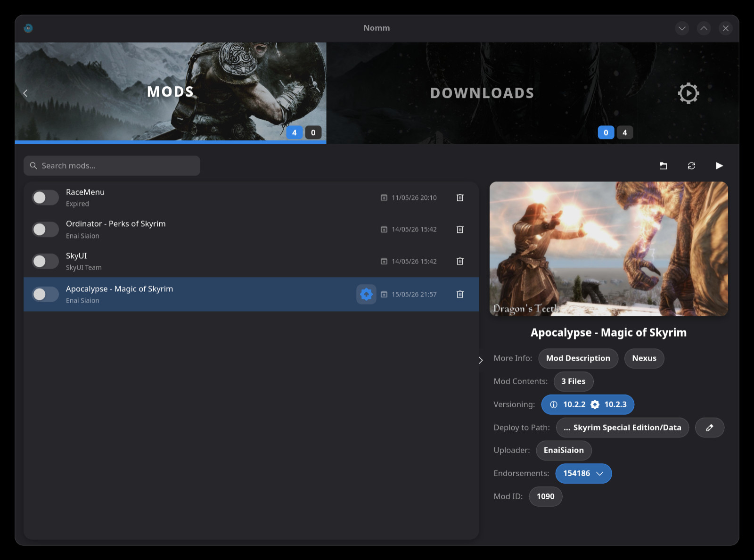Click install date icon for SkyUI

pyautogui.click(x=384, y=261)
